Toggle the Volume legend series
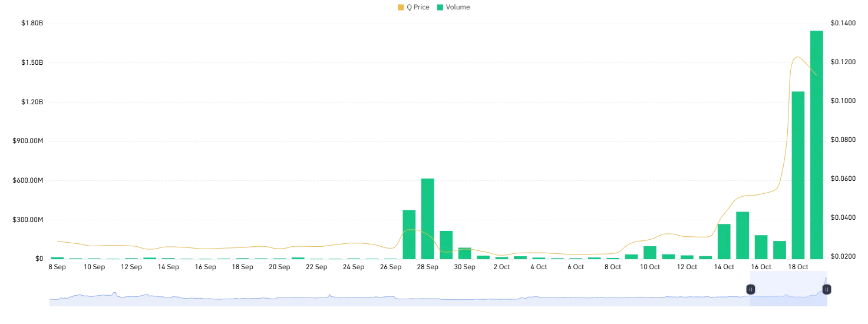Screen dimensions: 868x324 [x=453, y=7]
